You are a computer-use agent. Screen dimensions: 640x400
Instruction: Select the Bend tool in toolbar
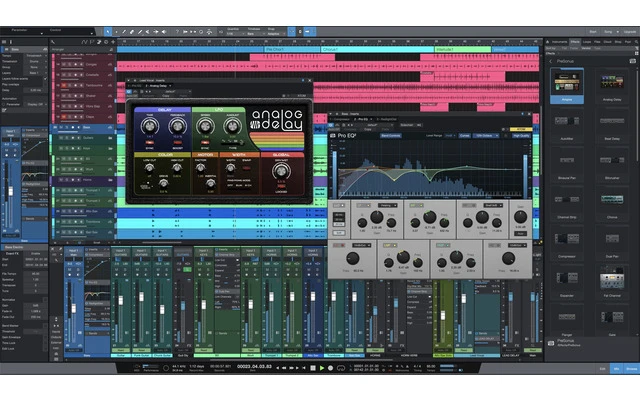[x=156, y=31]
